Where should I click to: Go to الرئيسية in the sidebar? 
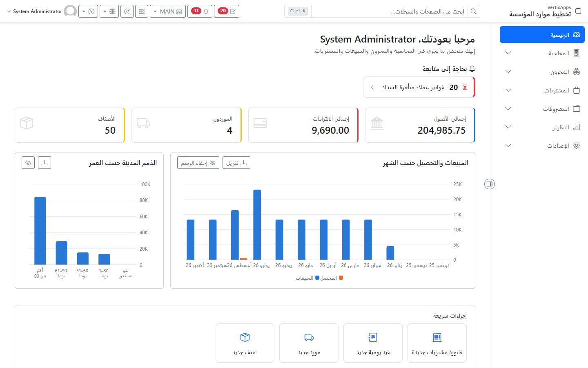(x=542, y=35)
